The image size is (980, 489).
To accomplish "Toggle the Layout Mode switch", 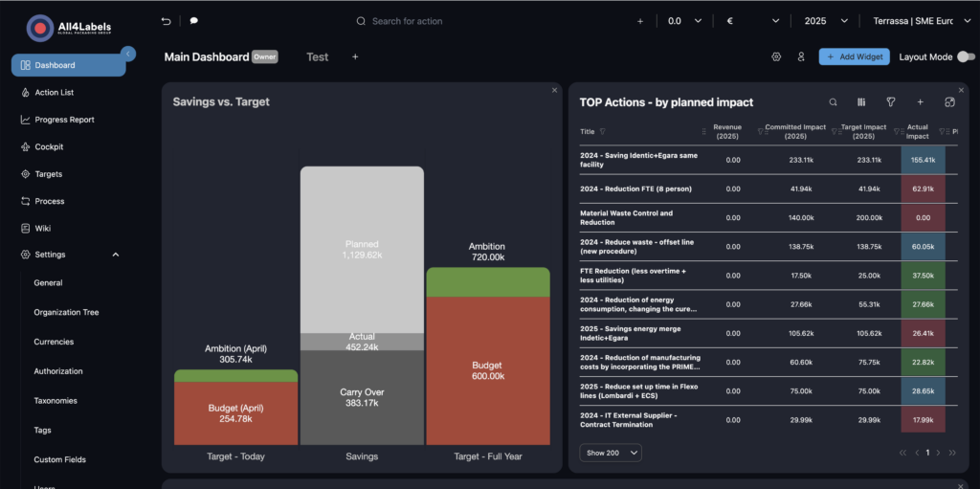I will [x=966, y=57].
